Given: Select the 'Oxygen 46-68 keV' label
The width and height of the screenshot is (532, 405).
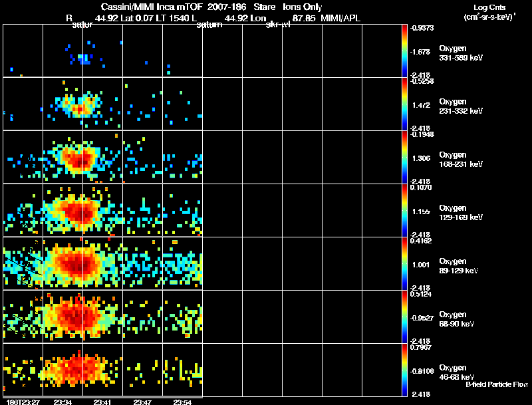Looking at the screenshot, I should point(457,372).
